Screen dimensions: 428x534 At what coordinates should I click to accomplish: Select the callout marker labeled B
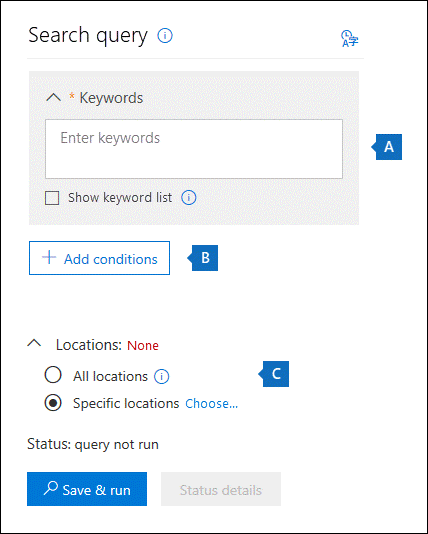coord(203,258)
